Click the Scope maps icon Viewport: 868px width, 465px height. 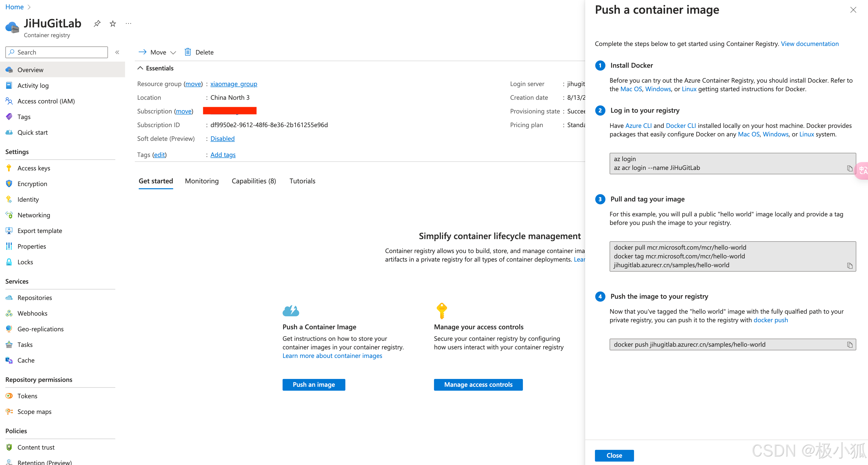coord(9,411)
